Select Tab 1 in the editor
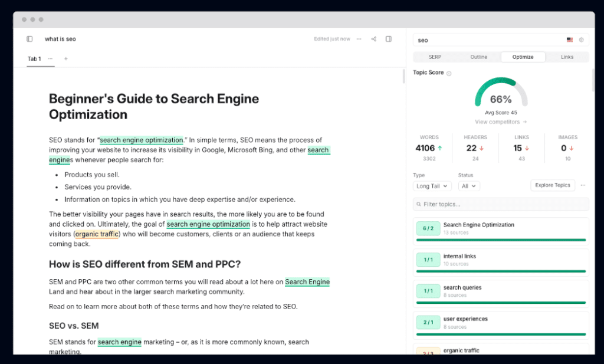The width and height of the screenshot is (604, 364). click(34, 58)
